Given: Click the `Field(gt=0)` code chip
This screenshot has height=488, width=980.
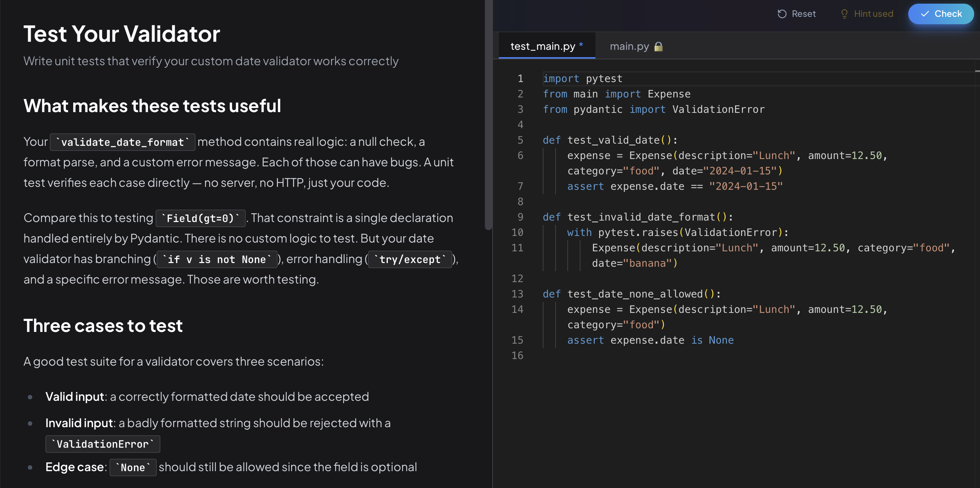Looking at the screenshot, I should (x=200, y=218).
